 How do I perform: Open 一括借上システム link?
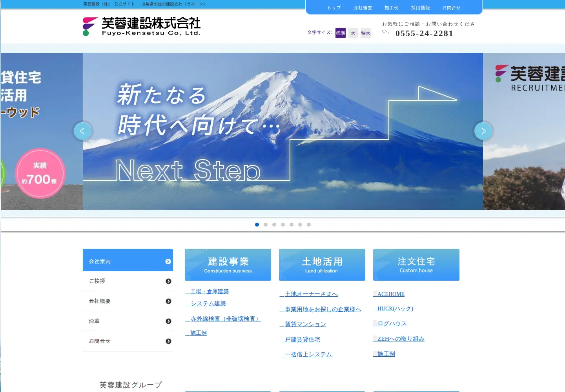pyautogui.click(x=306, y=354)
